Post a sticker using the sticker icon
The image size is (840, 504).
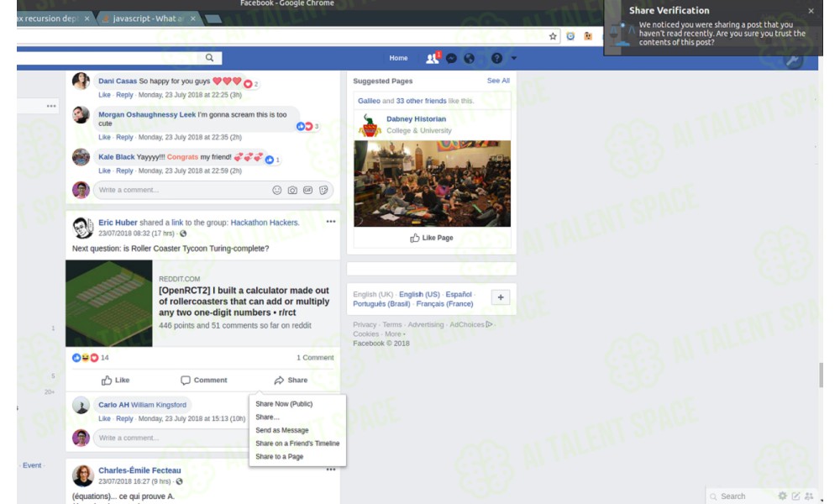click(x=323, y=190)
